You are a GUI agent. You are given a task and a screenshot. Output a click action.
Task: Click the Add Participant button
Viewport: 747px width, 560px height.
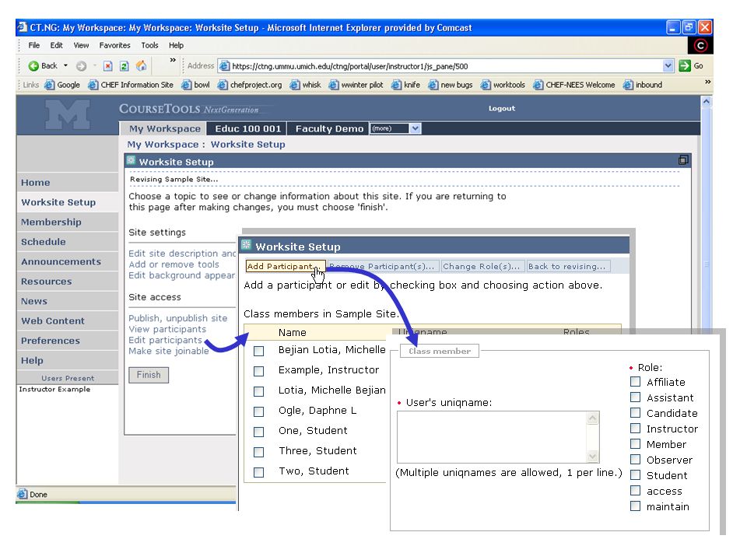click(x=286, y=266)
